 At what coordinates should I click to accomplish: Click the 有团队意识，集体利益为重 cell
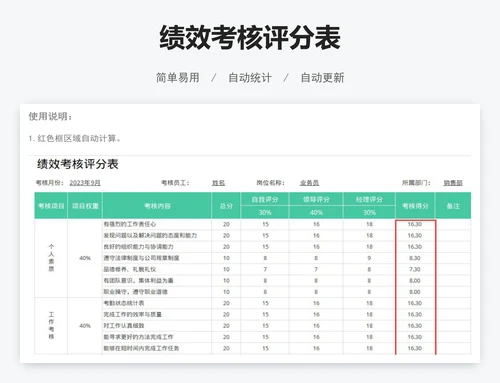157,281
